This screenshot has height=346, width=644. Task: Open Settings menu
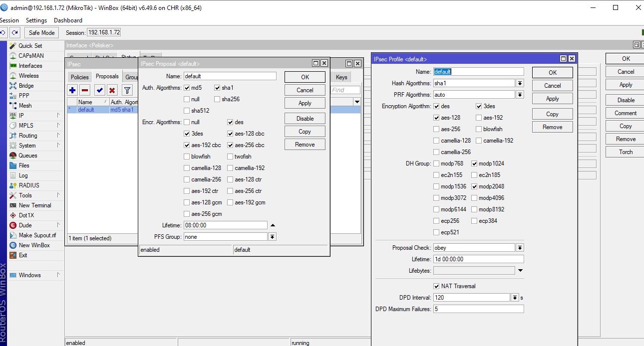click(x=36, y=20)
